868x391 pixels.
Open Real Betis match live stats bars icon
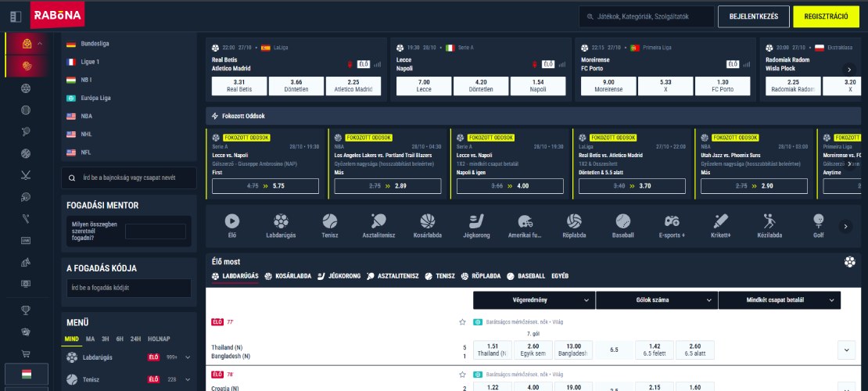click(x=378, y=64)
